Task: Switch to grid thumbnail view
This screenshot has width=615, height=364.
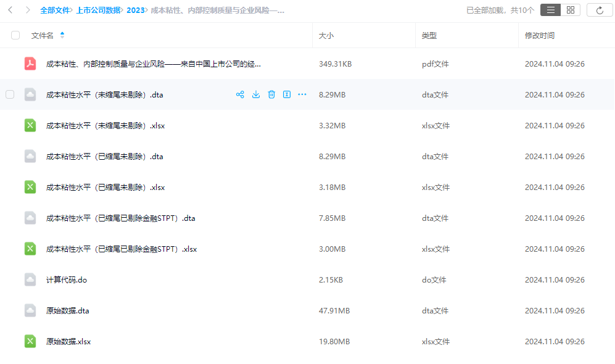Action: (571, 10)
